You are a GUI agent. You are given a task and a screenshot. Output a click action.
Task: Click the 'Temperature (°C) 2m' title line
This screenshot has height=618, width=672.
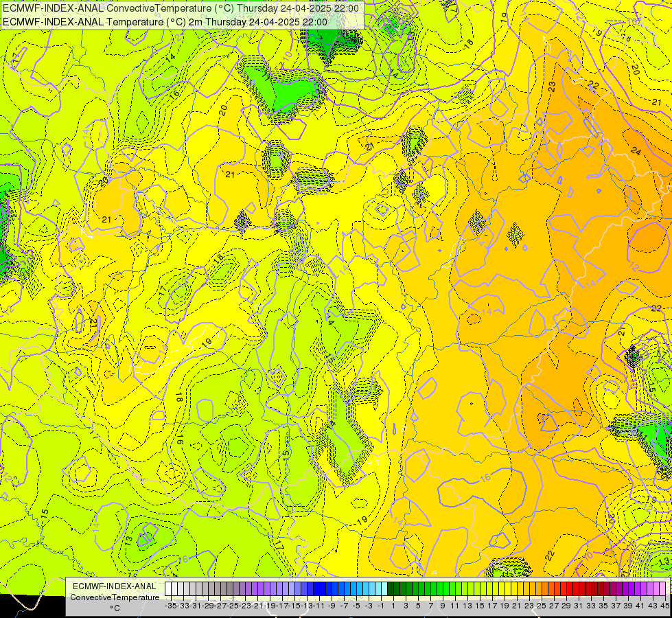(x=165, y=22)
